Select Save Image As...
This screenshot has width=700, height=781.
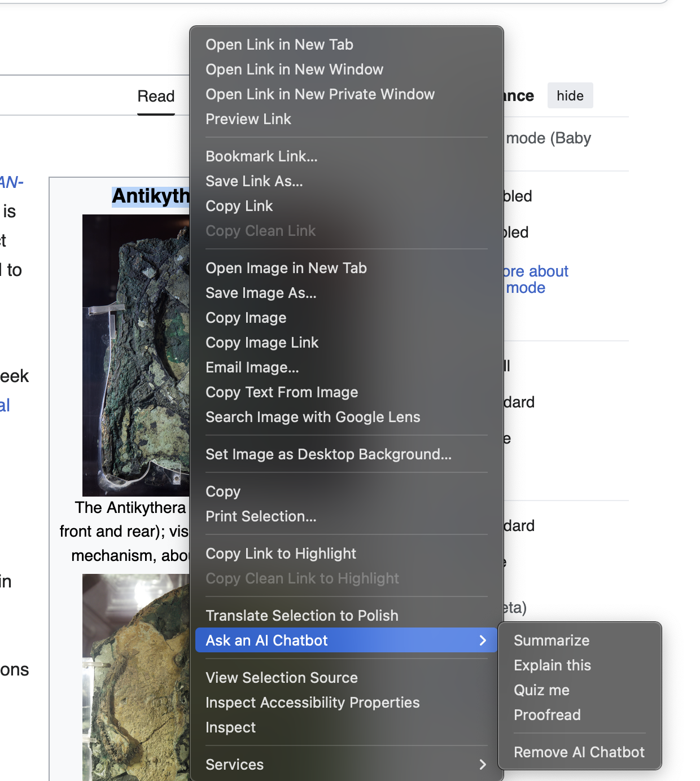[261, 293]
